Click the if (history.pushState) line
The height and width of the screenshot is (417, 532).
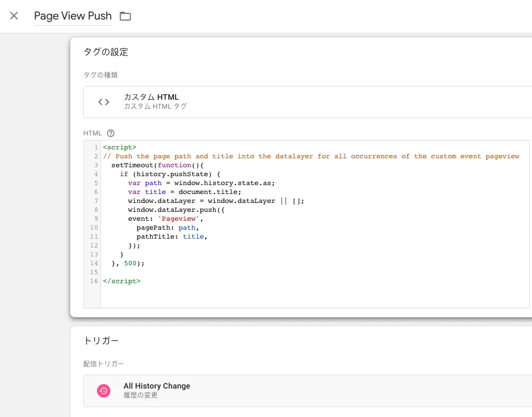coord(170,174)
